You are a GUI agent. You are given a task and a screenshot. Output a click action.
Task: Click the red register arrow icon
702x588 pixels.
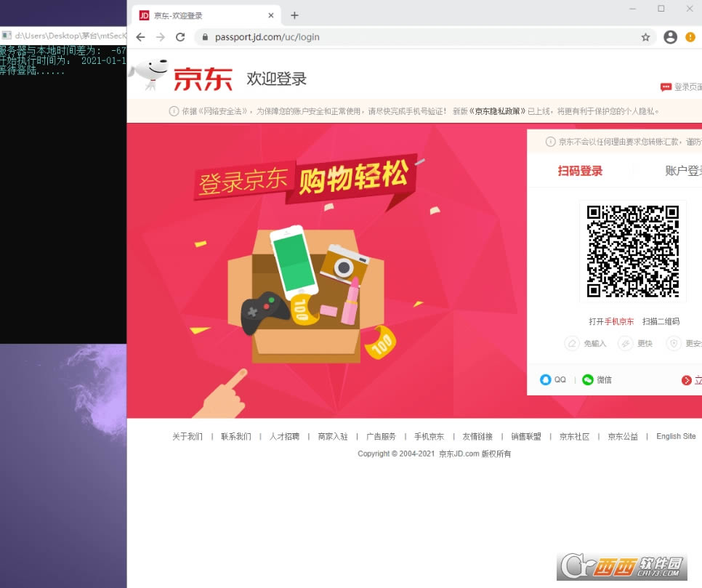[x=686, y=380]
